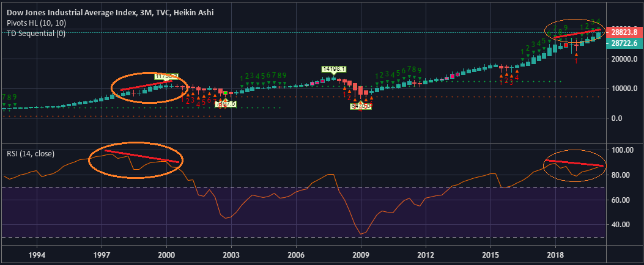Click the 10000.0 price axis value
Screen dimensions: 644x265
coord(624,89)
